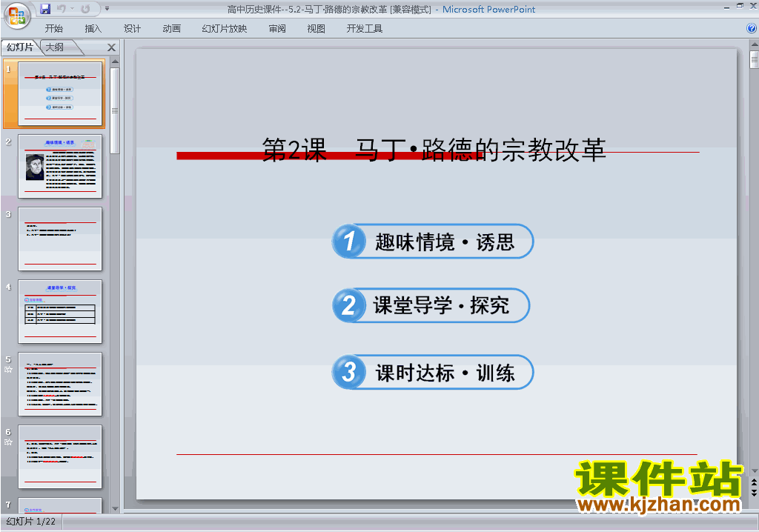The height and width of the screenshot is (532, 759).
Task: Click animation star icon beside slide 6
Action: click(x=8, y=442)
